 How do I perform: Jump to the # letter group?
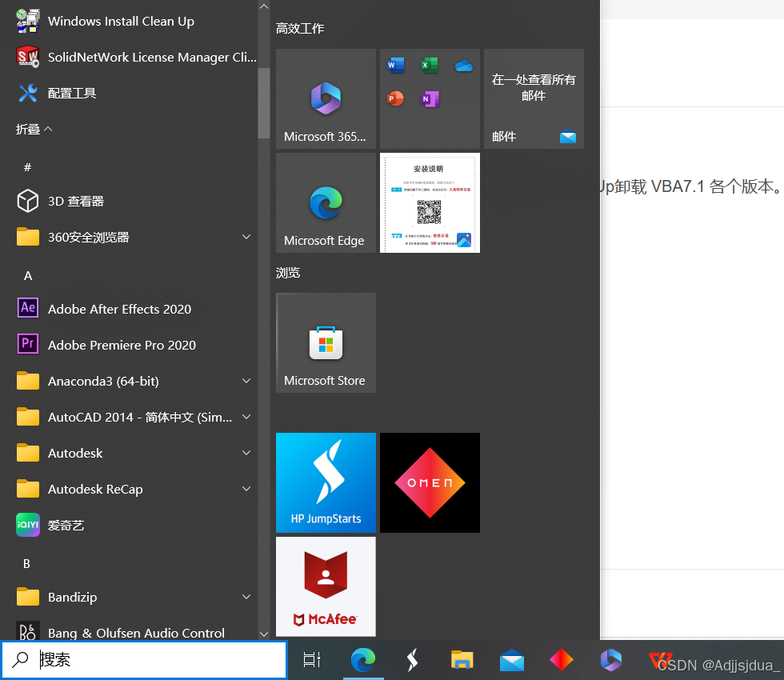point(27,167)
